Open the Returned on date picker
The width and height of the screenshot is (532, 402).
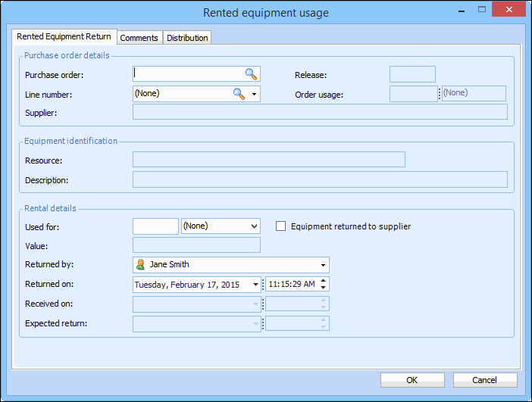coord(255,285)
